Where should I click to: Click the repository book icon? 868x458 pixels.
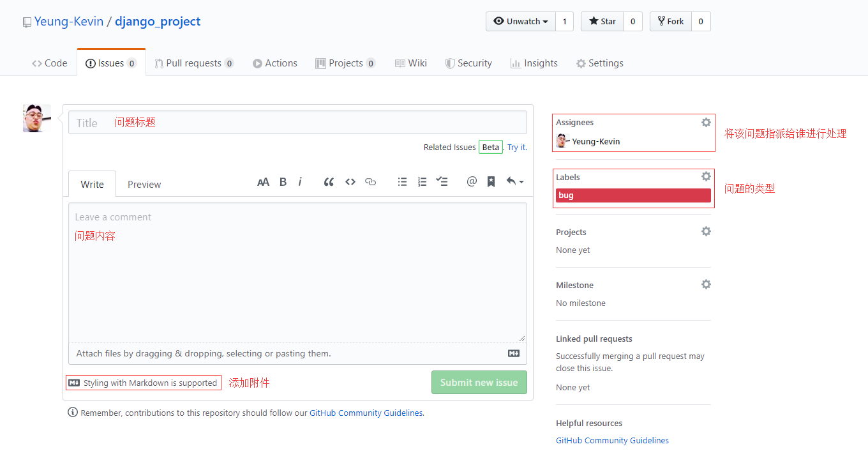27,22
